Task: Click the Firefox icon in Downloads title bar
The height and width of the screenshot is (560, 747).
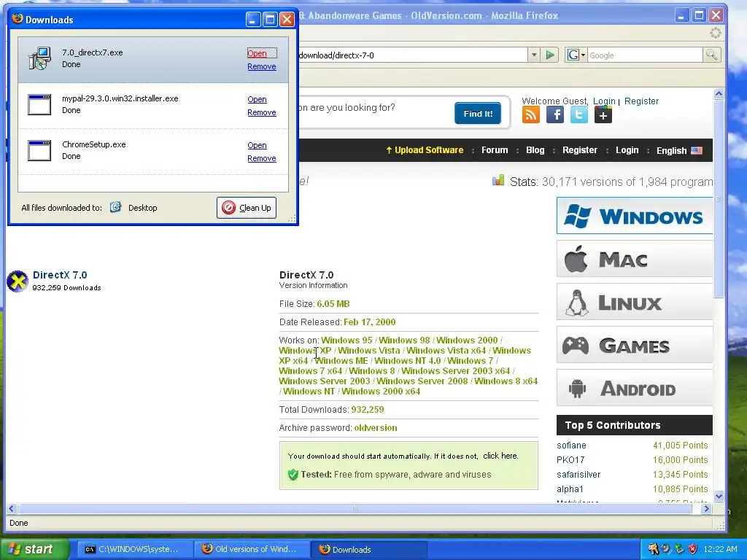Action: coord(18,18)
